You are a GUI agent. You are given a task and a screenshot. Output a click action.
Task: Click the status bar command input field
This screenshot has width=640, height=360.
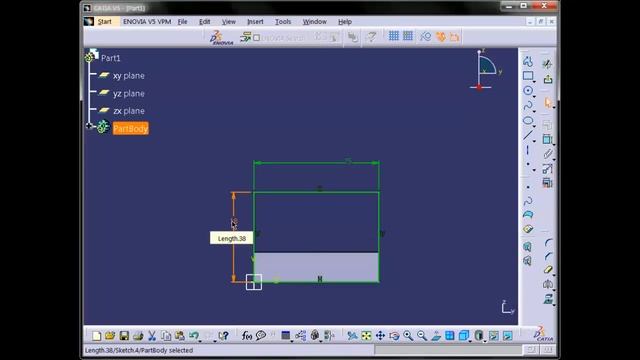point(448,350)
